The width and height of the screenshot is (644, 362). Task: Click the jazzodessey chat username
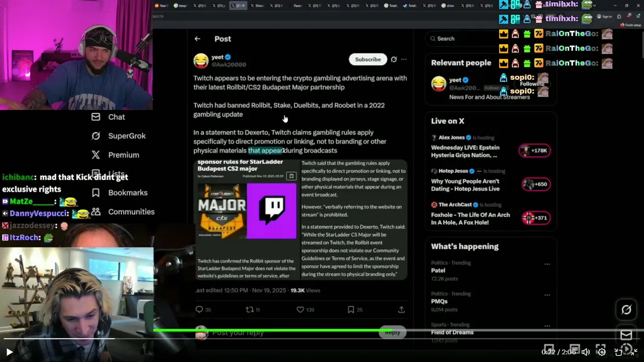[32, 226]
